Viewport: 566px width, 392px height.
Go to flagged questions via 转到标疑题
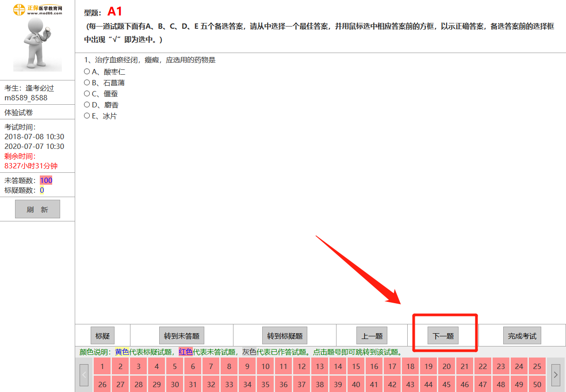(x=285, y=336)
